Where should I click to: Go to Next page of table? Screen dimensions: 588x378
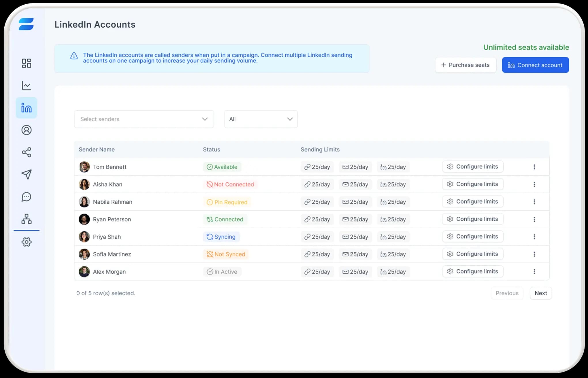pos(540,293)
